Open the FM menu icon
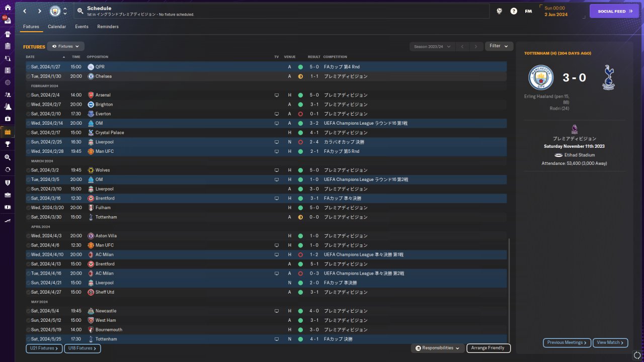 point(528,11)
